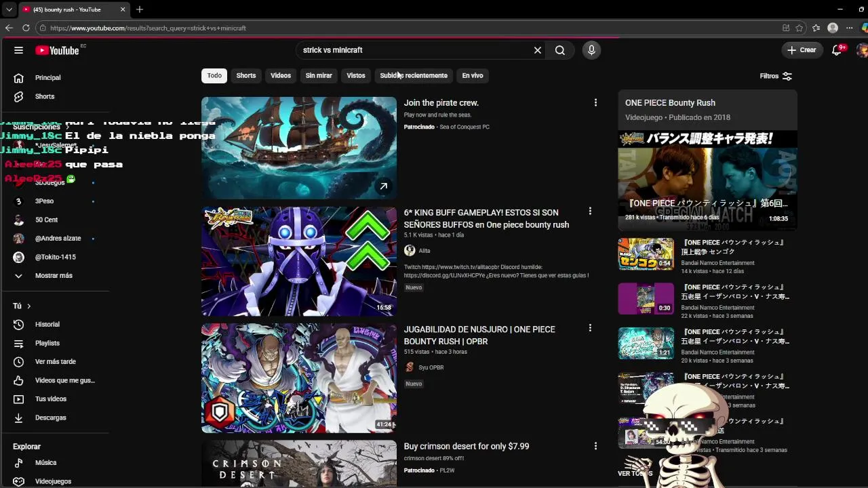Screen dimensions: 868x488
Task: Clear the search query with the X
Action: pyautogui.click(x=538, y=50)
